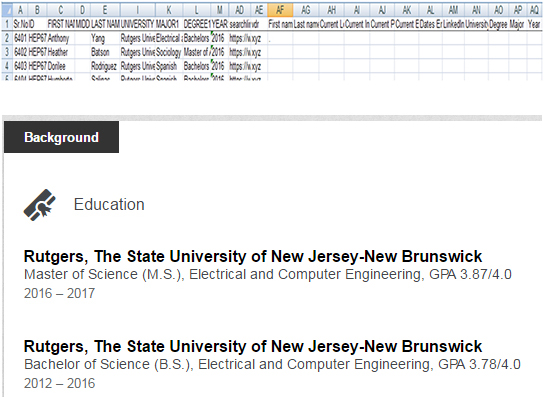Click the last name cell Batson
Screen dimensions: 544x397
pos(105,52)
